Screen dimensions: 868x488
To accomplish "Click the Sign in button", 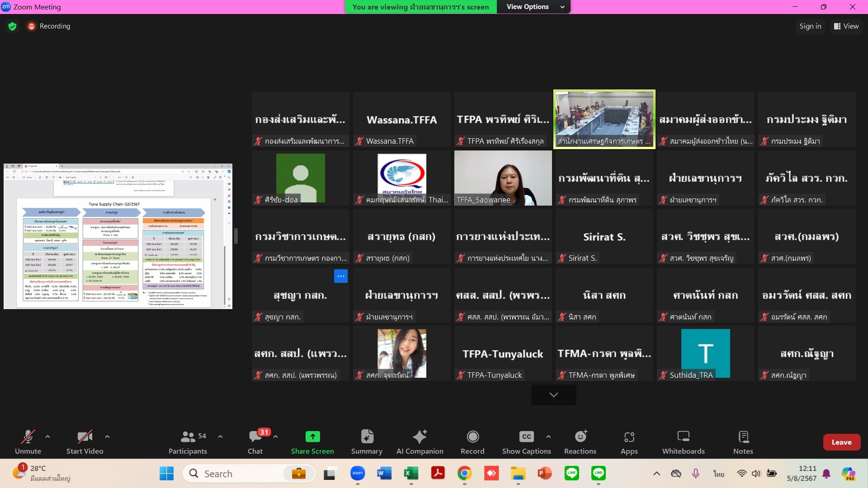I will coord(810,26).
